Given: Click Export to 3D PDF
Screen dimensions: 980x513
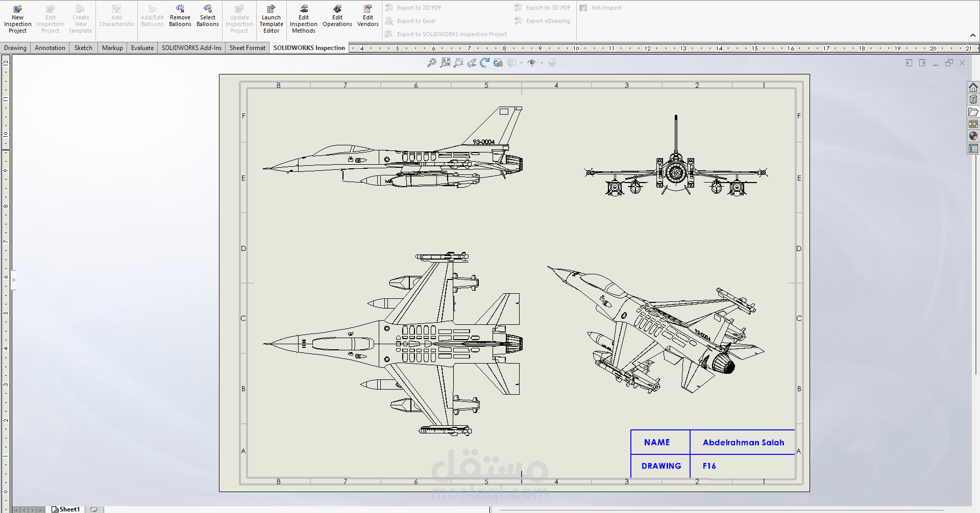Looking at the screenshot, I should 543,8.
